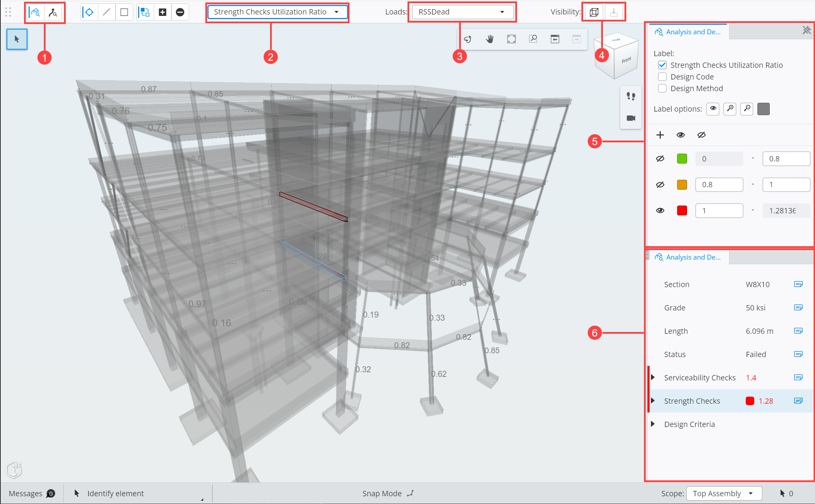Toggle visibility of the 0.8–1 orange range
Image resolution: width=815 pixels, height=504 pixels.
(660, 185)
